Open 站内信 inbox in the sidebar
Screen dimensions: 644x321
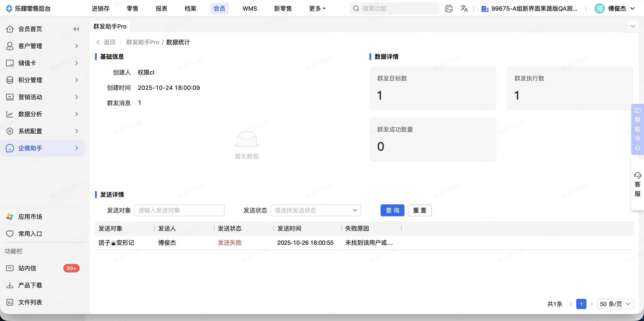(x=27, y=268)
